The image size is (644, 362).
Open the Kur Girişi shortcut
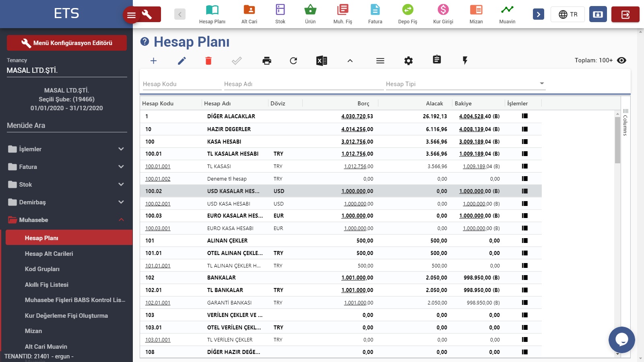coord(443,14)
